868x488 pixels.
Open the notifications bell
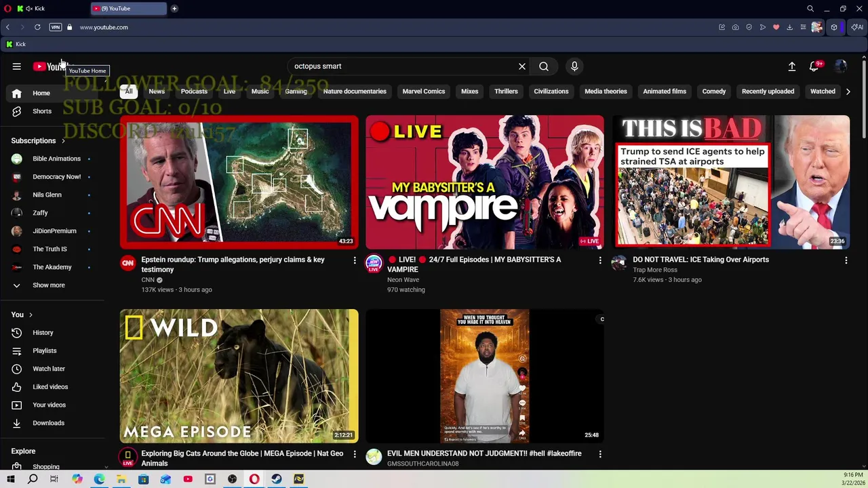coord(814,66)
